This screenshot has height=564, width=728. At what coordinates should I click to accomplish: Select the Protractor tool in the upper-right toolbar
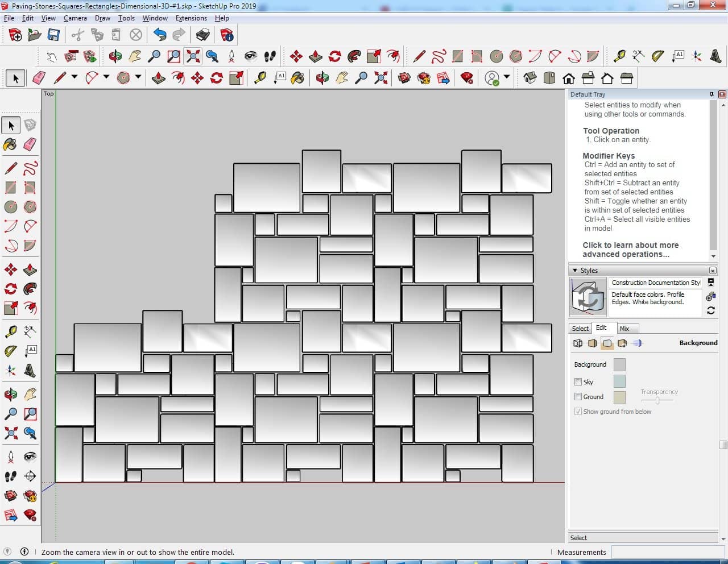[x=658, y=56]
